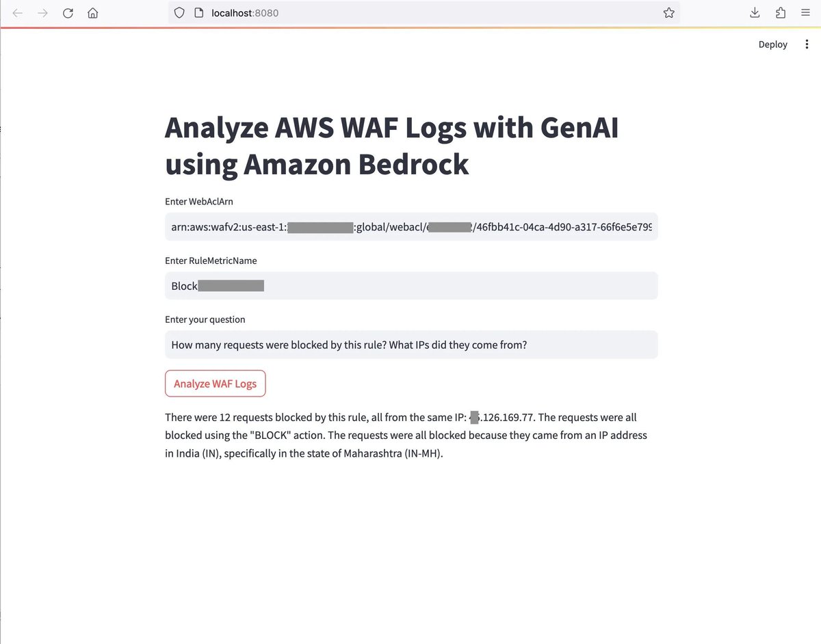Focus the Enter your question field
The image size is (821, 644).
[411, 345]
